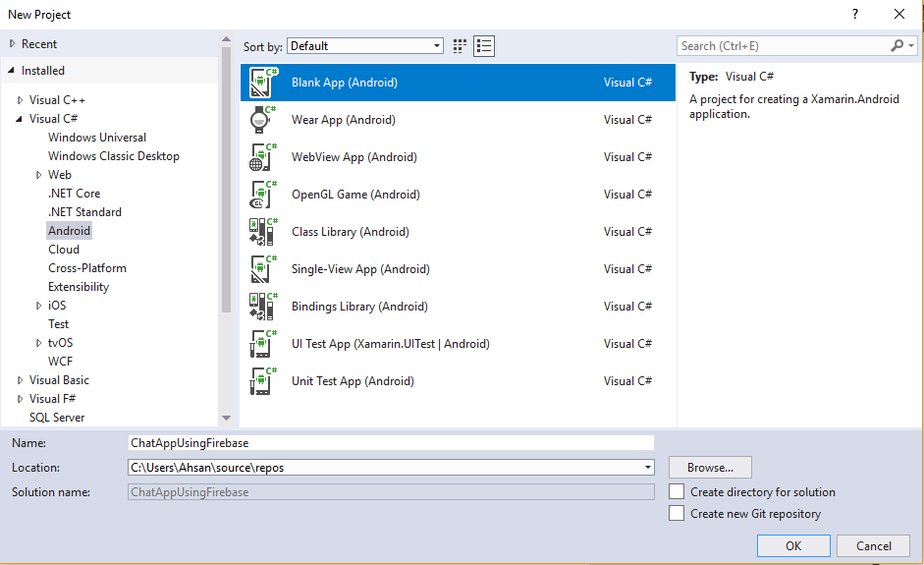Click the Bindings Library template icon
The height and width of the screenshot is (565, 924).
[x=263, y=307]
